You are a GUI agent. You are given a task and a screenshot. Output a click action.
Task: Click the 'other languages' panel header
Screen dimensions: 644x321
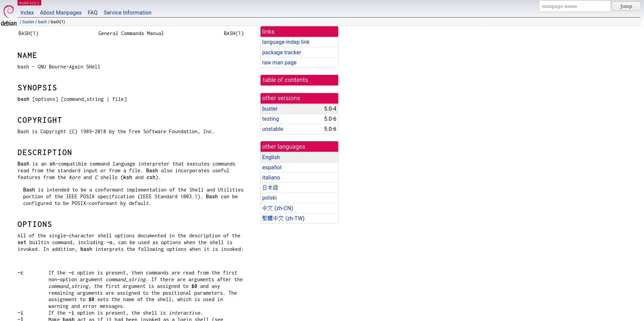pyautogui.click(x=299, y=146)
